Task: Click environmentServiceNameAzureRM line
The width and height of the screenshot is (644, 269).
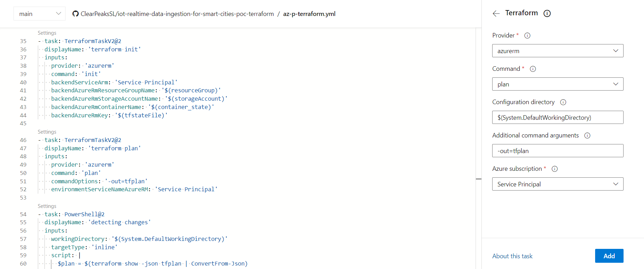Action: click(134, 189)
